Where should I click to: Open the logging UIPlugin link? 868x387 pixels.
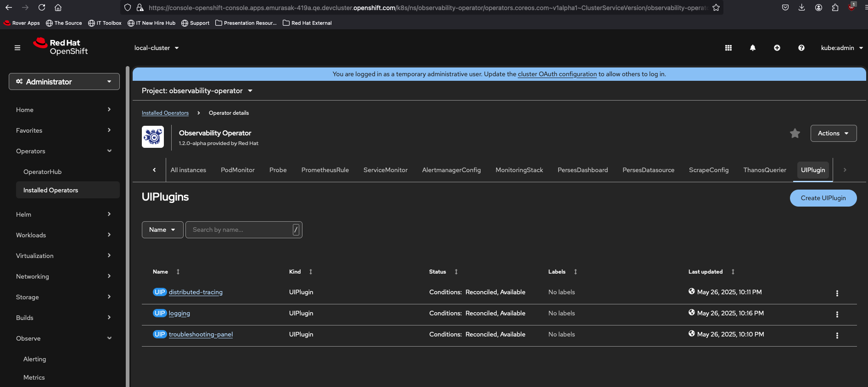pyautogui.click(x=179, y=314)
